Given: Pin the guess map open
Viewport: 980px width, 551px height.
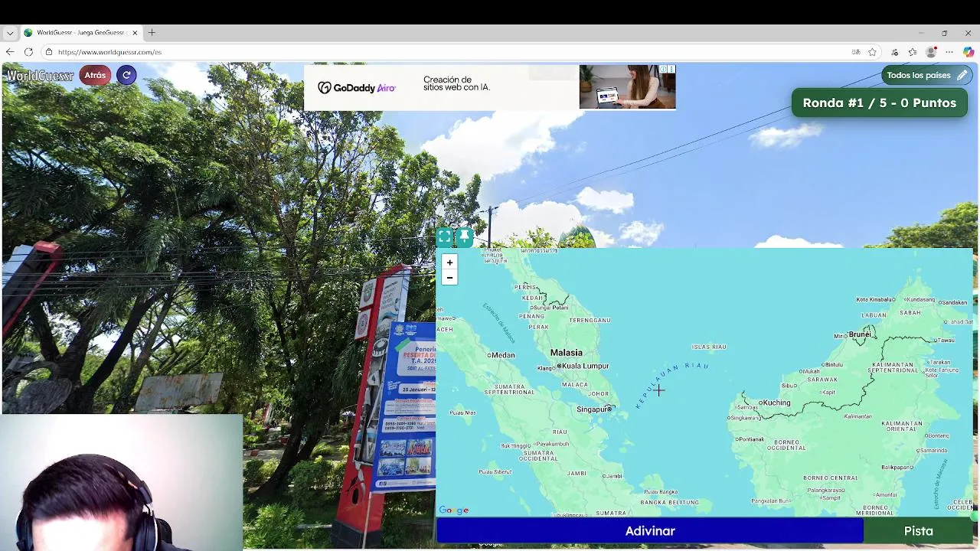Looking at the screenshot, I should pos(464,237).
